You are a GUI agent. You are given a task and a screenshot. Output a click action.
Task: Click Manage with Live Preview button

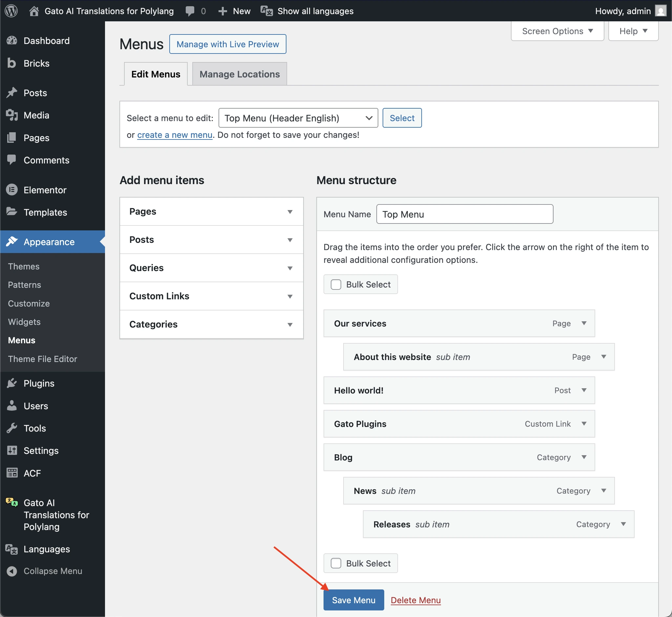227,44
